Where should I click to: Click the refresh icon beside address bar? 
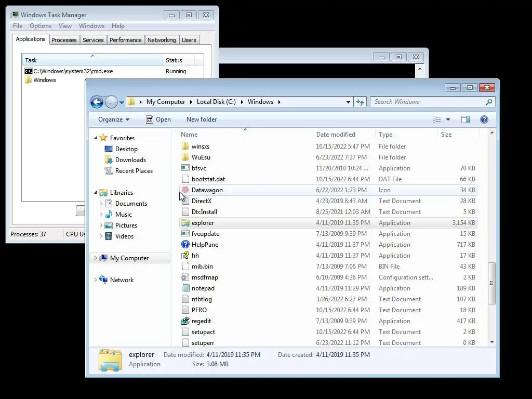[x=360, y=102]
